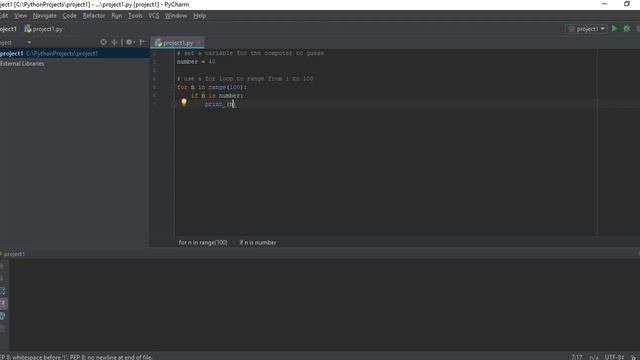Click the 'for n in range(100):' code line
Image resolution: width=640 pixels, height=360 pixels.
click(x=212, y=87)
